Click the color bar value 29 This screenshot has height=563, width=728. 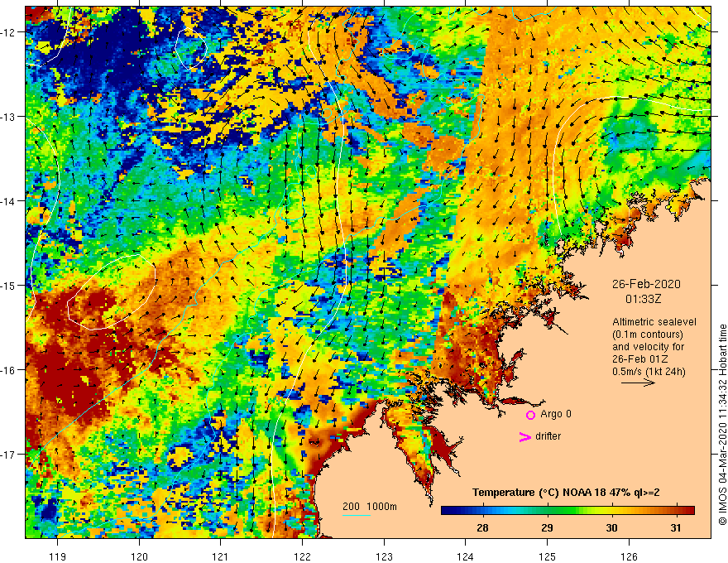click(x=547, y=527)
